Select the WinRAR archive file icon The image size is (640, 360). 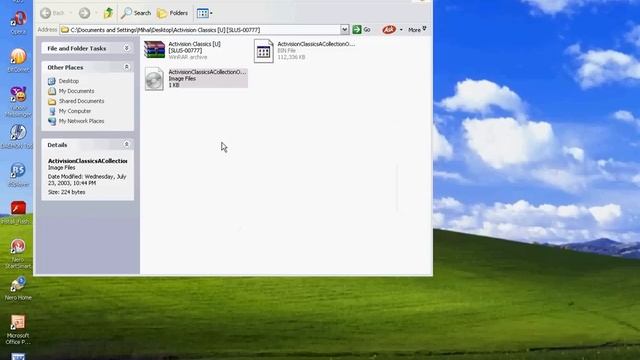pos(154,50)
